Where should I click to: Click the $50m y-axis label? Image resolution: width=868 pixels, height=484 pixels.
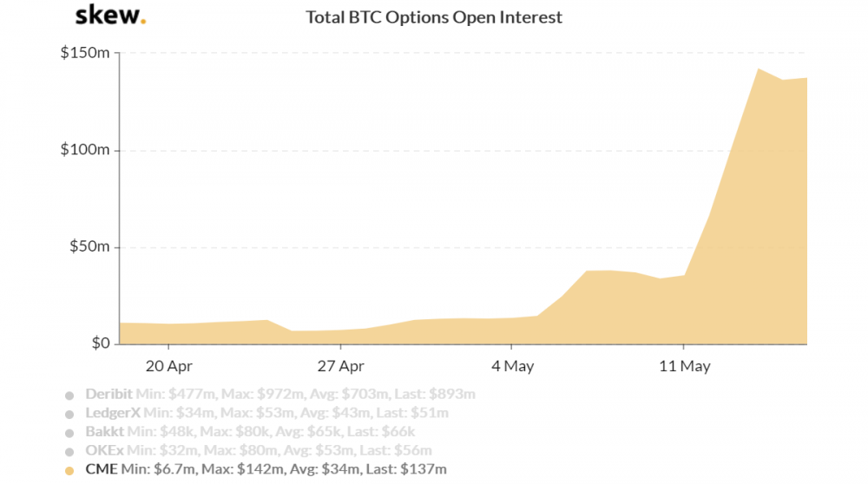88,247
